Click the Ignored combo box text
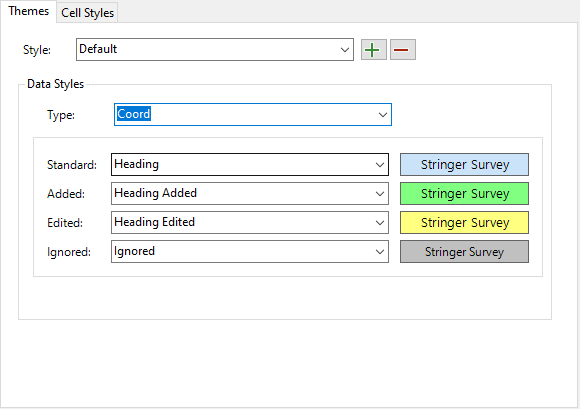Screen dimensions: 580x409 pyautogui.click(x=134, y=251)
